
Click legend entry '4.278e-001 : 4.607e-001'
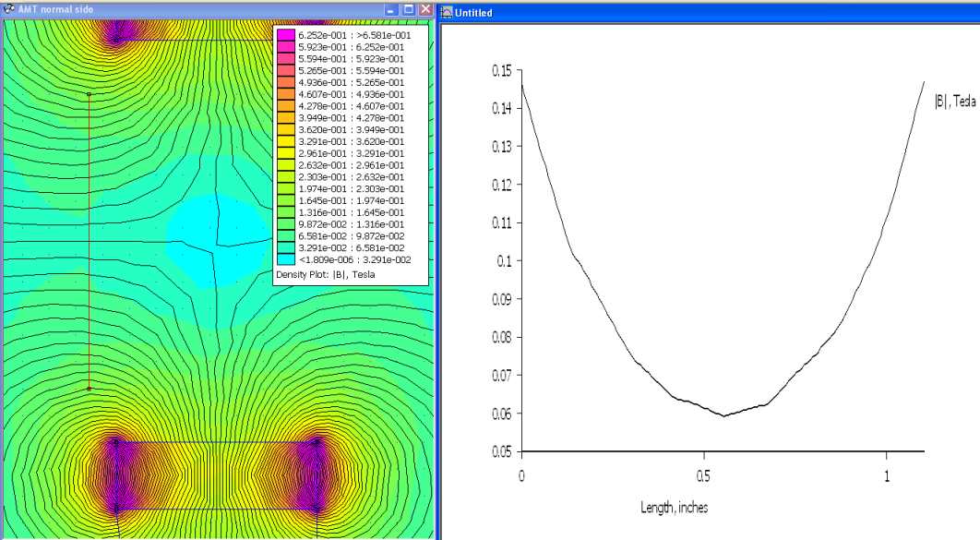[352, 106]
